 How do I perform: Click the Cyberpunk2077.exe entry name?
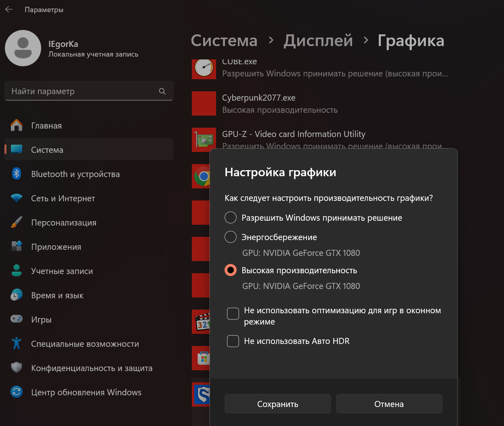point(258,98)
